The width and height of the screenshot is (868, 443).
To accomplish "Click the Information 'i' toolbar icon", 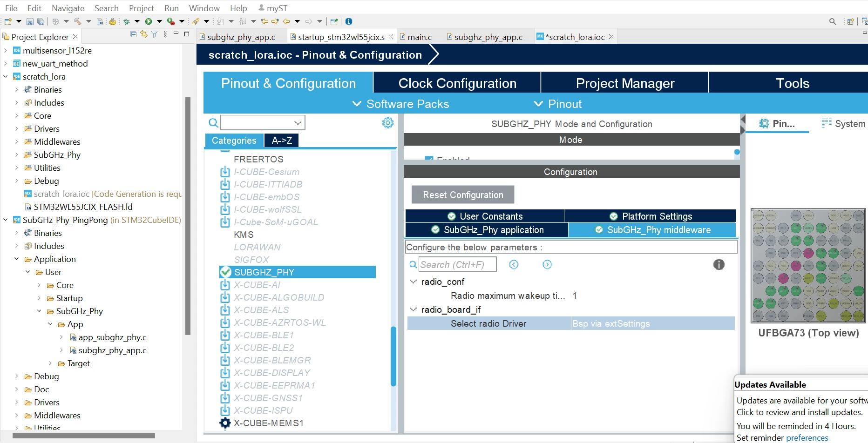I will point(349,21).
